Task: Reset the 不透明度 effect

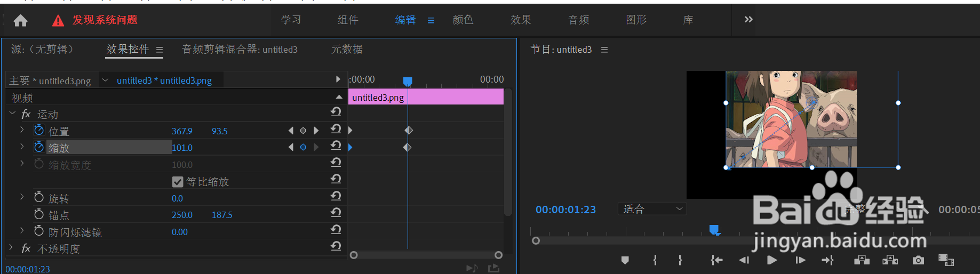Action: coord(336,246)
